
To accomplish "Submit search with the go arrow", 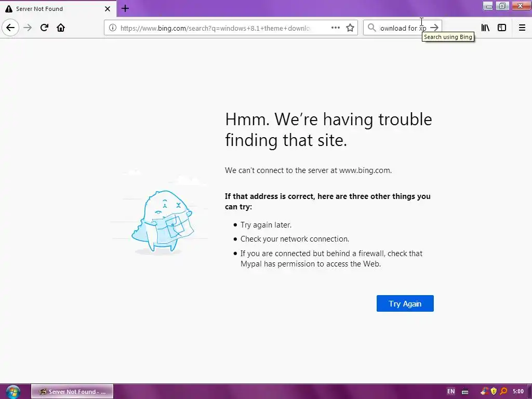I will tap(434, 28).
